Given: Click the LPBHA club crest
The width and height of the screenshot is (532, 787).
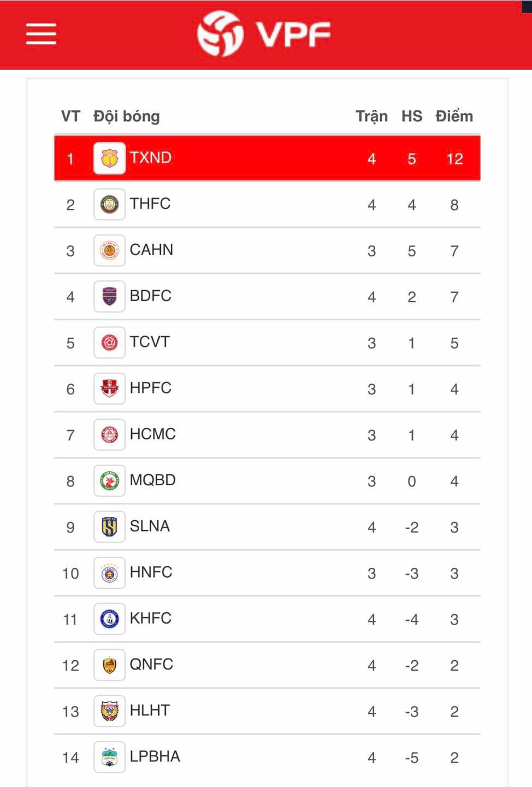Looking at the screenshot, I should pyautogui.click(x=109, y=757).
